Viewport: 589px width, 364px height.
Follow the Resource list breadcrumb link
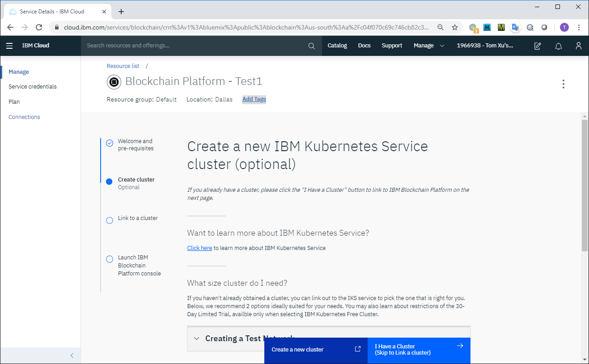pos(123,66)
